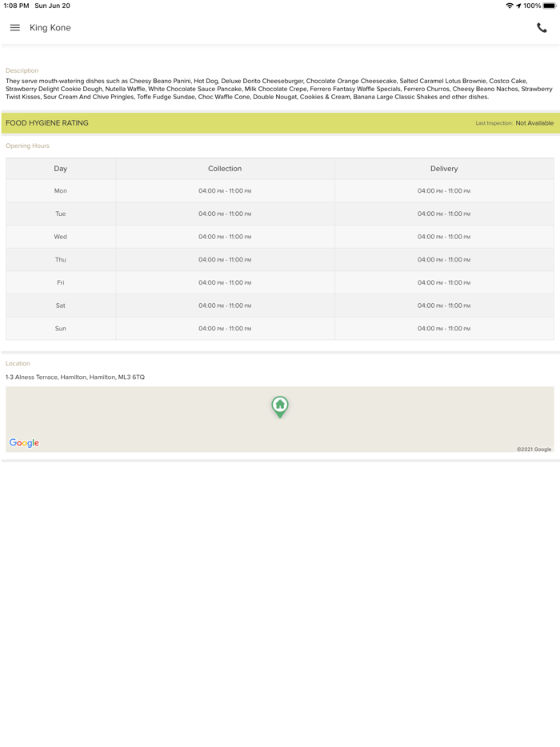Tap the address 1-3 Alness Terrace, Hamilton
Viewport: 560px width, 747px height.
(75, 377)
